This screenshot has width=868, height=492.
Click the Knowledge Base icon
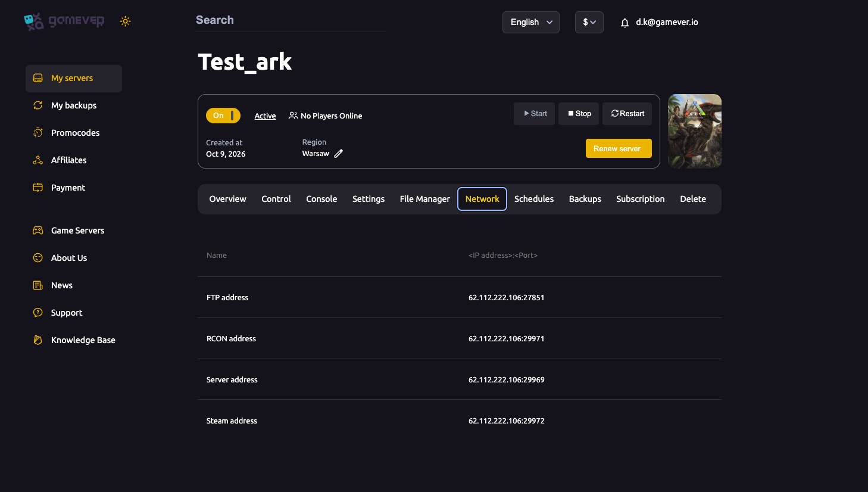(x=38, y=340)
